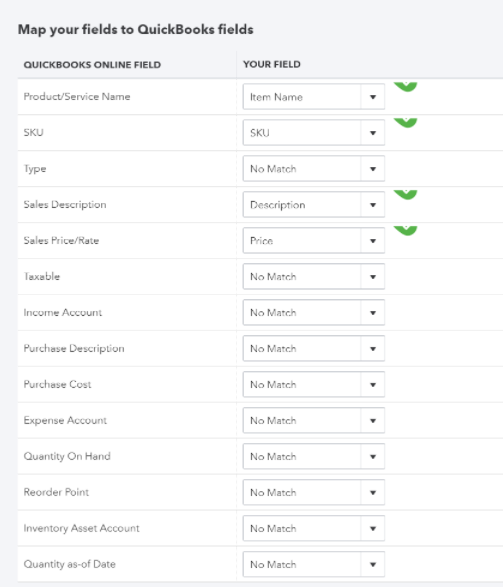
Task: Open the Sales Price/Rate dropdown showing Price
Action: click(314, 241)
